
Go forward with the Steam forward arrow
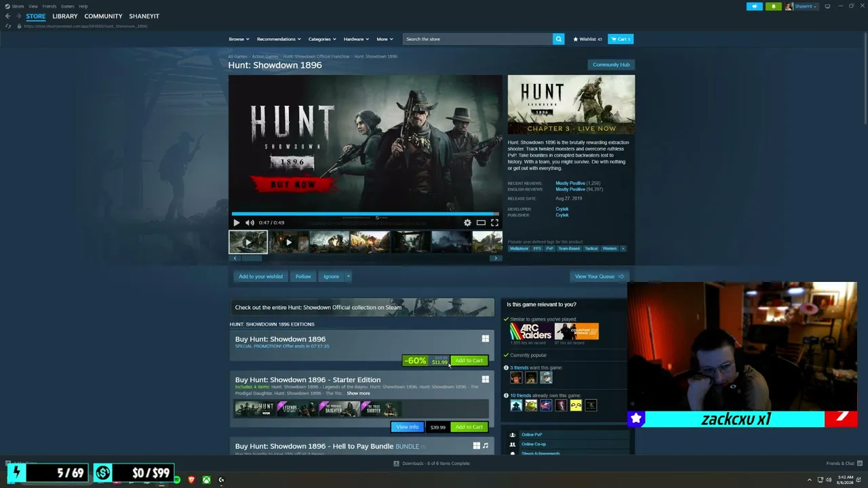pyautogui.click(x=18, y=16)
